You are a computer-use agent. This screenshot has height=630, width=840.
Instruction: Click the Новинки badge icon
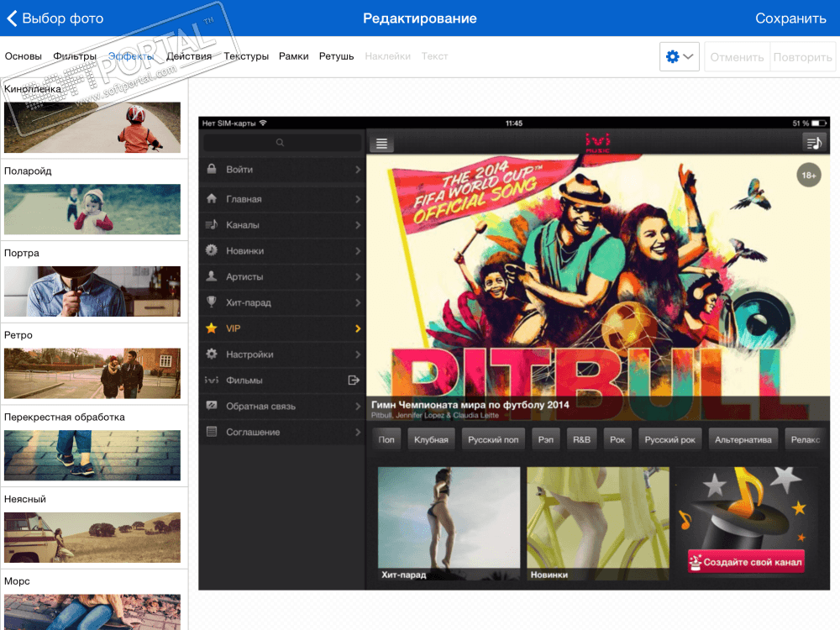212,250
